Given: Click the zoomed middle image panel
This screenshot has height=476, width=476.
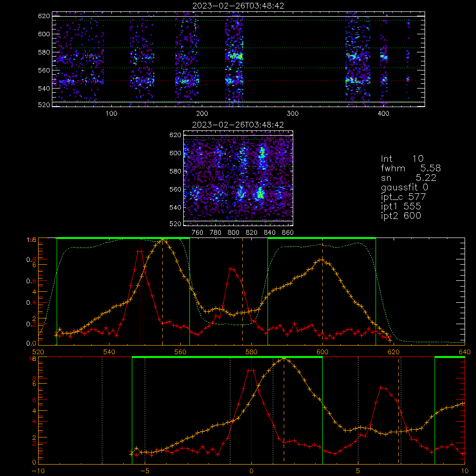Looking at the screenshot, I should pos(238,178).
